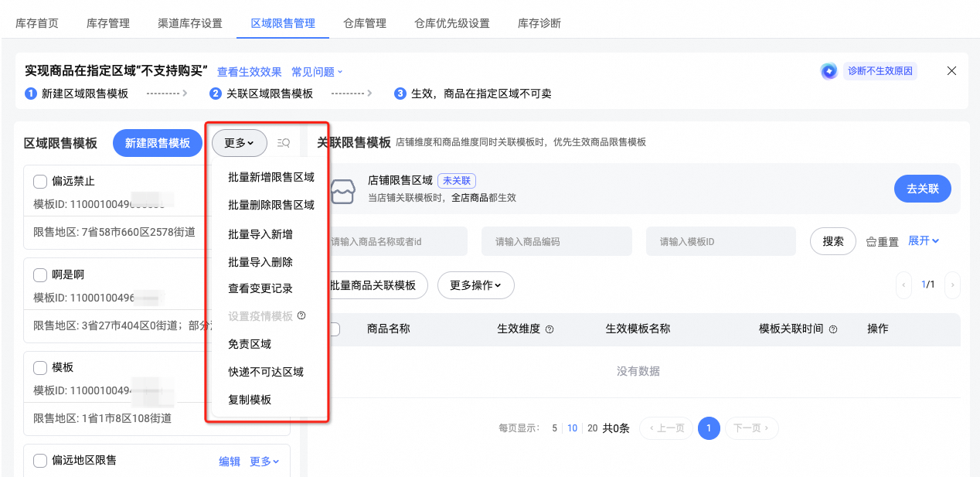Click help icon next to 模板关联时间
The image size is (980, 477).
coord(833,329)
